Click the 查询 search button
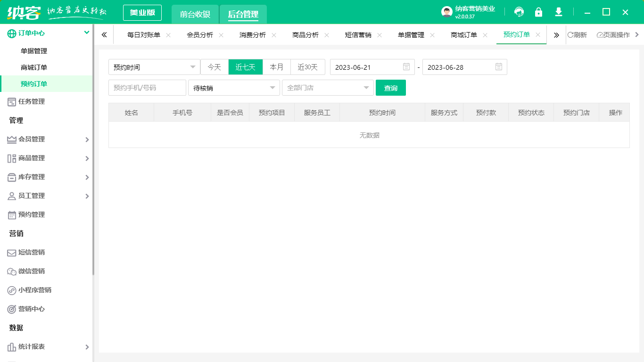 point(391,88)
